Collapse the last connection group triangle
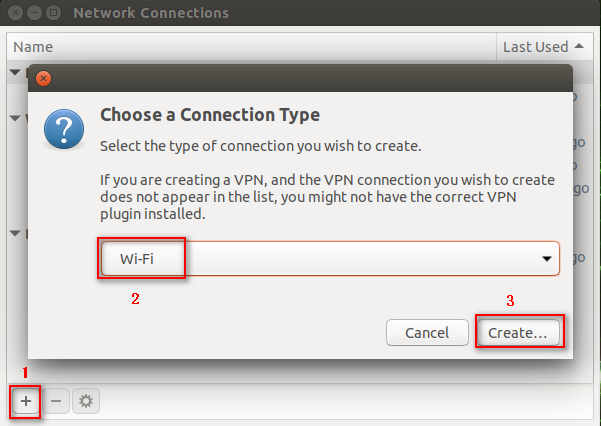Image resolution: width=601 pixels, height=426 pixels. click(x=15, y=233)
